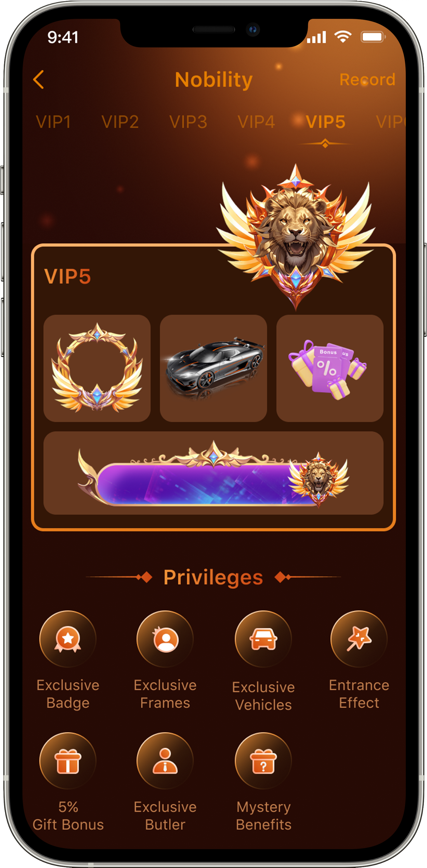Select the VIP3 tab
This screenshot has width=427, height=868.
188,122
